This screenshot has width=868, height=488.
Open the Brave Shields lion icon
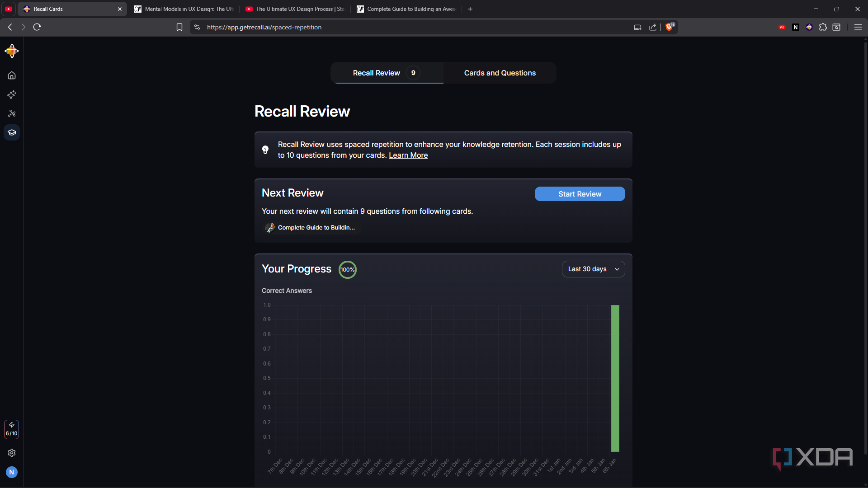(670, 27)
